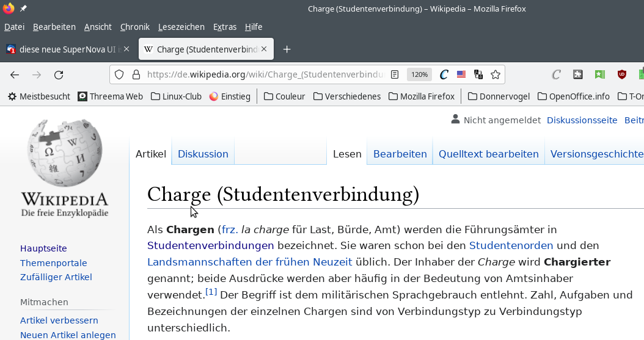Go back to the previous page
This screenshot has height=340, width=644.
pos(15,75)
